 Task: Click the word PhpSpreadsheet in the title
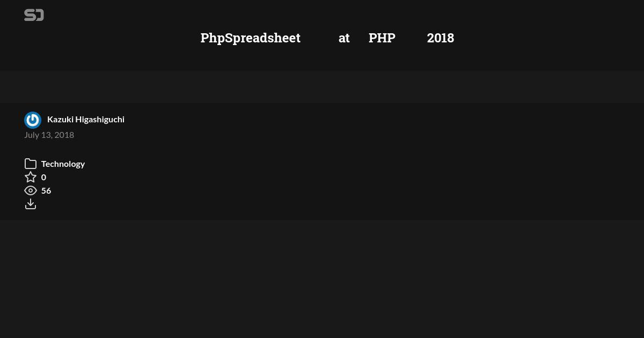point(251,38)
